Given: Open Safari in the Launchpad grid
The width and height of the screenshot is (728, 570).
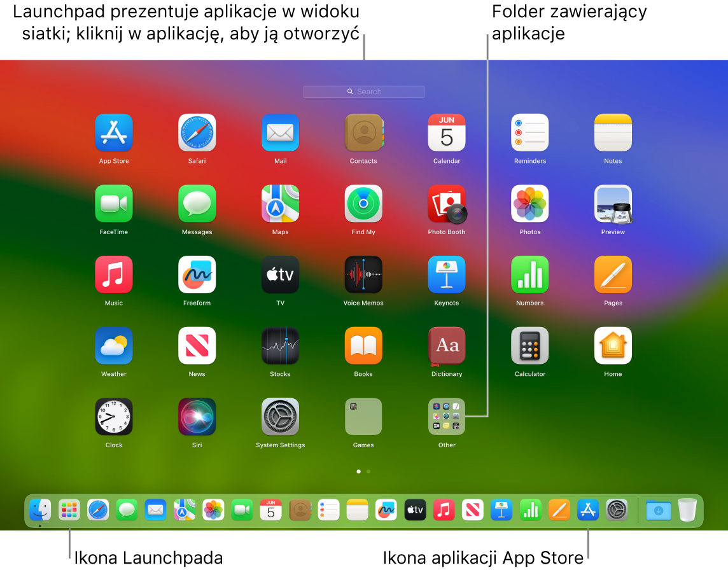Looking at the screenshot, I should [x=197, y=133].
